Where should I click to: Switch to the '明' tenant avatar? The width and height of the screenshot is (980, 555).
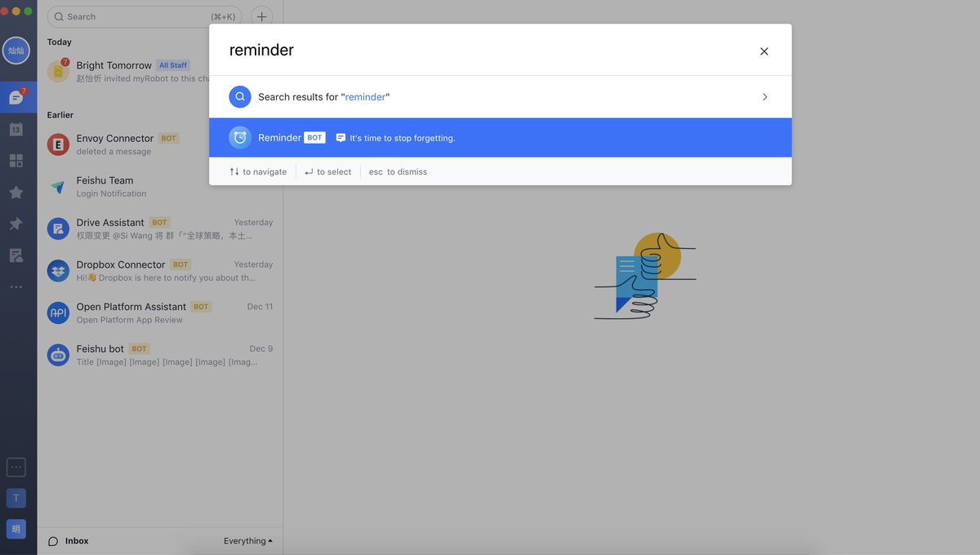coord(16,529)
